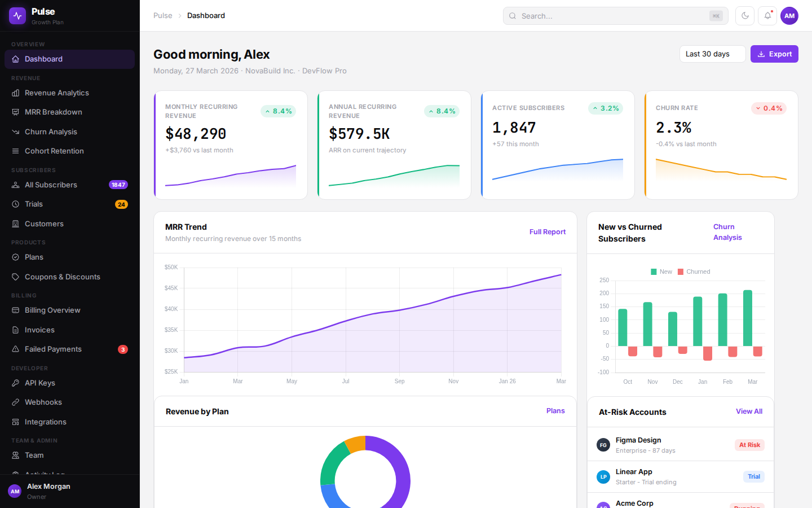Open Cohort Retention in sidebar
Image resolution: width=812 pixels, height=508 pixels.
click(x=70, y=151)
